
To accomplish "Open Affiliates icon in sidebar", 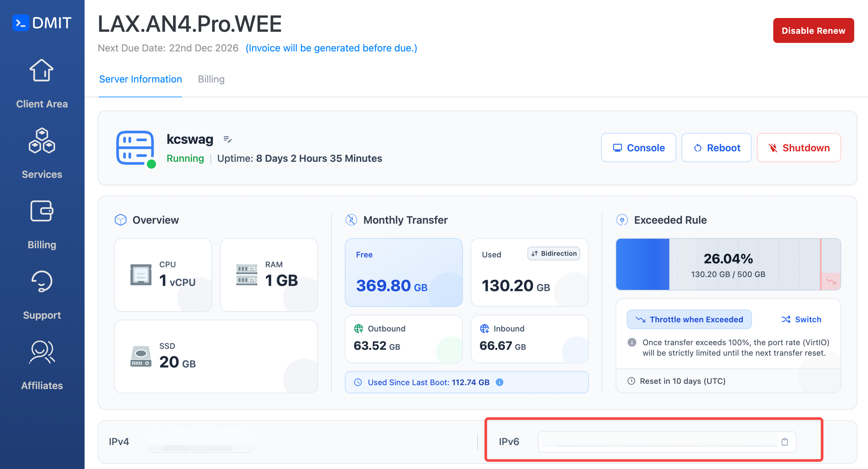I will 41,352.
